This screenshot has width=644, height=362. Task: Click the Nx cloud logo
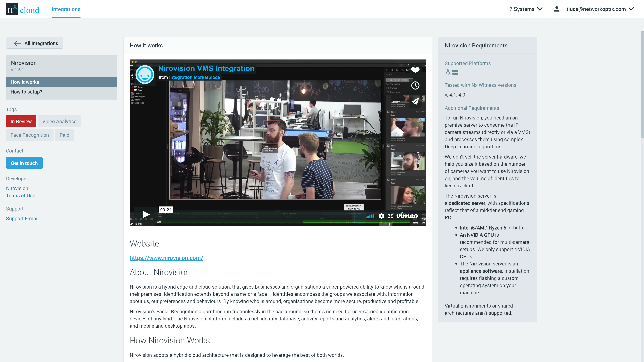22,9
